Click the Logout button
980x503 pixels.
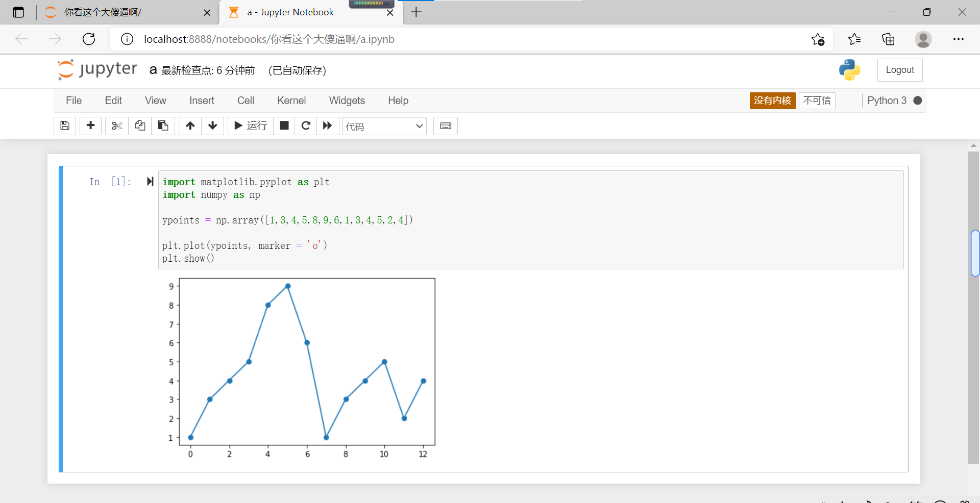pyautogui.click(x=900, y=70)
